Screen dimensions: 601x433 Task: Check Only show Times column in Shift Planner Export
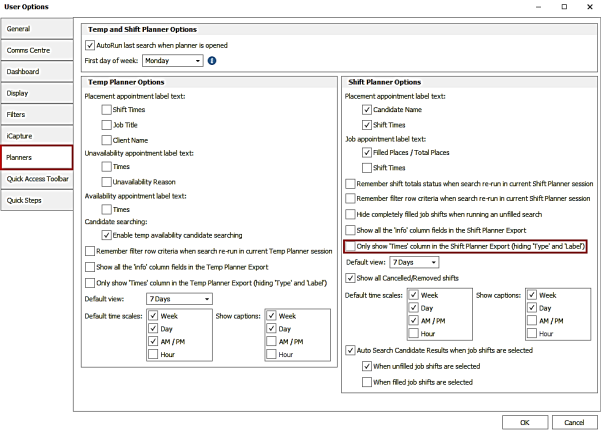coord(350,246)
